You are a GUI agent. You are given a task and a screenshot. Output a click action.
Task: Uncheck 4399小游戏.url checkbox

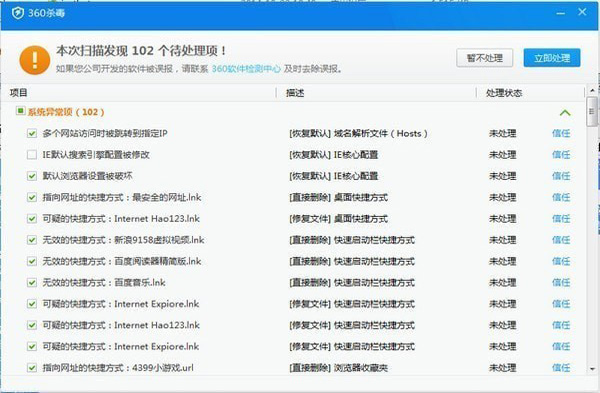pyautogui.click(x=32, y=368)
